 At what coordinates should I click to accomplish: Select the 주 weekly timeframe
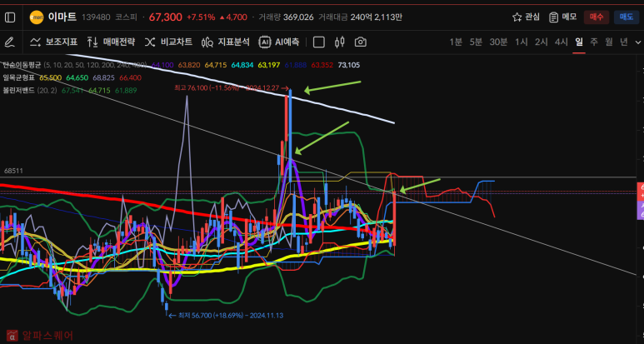click(x=594, y=42)
